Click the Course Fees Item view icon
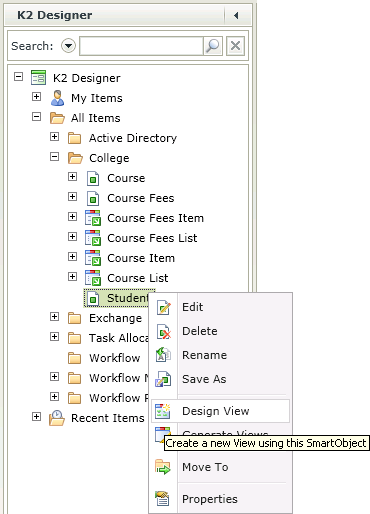 pos(93,218)
